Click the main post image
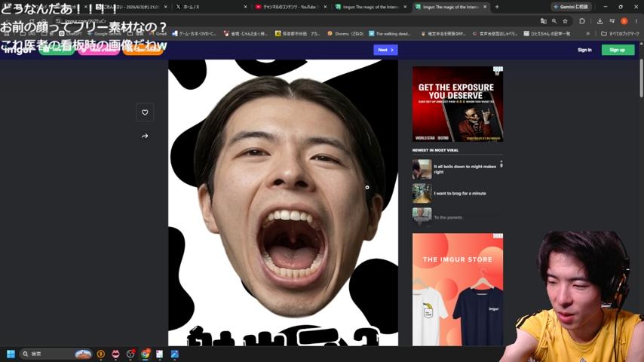Image resolution: width=644 pixels, height=362 pixels. tap(283, 203)
